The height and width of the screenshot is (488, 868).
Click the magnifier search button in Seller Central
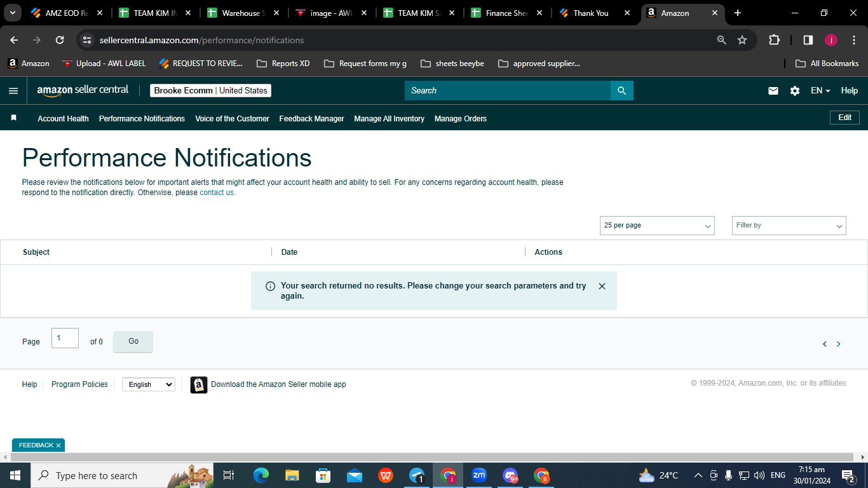(x=622, y=91)
